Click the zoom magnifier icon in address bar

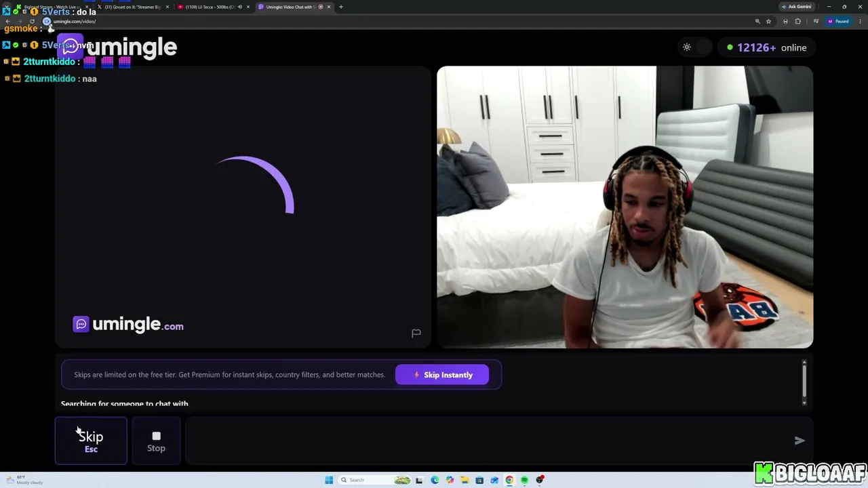coord(757,21)
